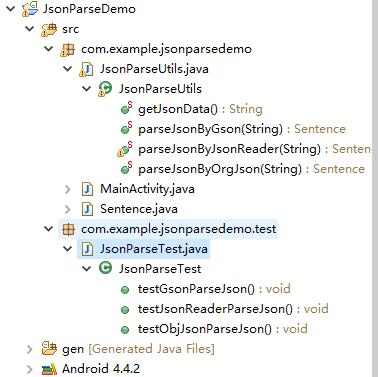Image resolution: width=378 pixels, height=377 pixels.
Task: Click the gen generated files folder icon
Action: click(x=49, y=349)
